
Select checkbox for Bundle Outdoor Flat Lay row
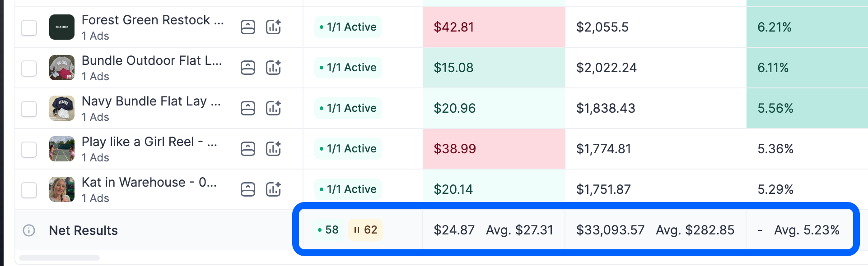pos(29,68)
